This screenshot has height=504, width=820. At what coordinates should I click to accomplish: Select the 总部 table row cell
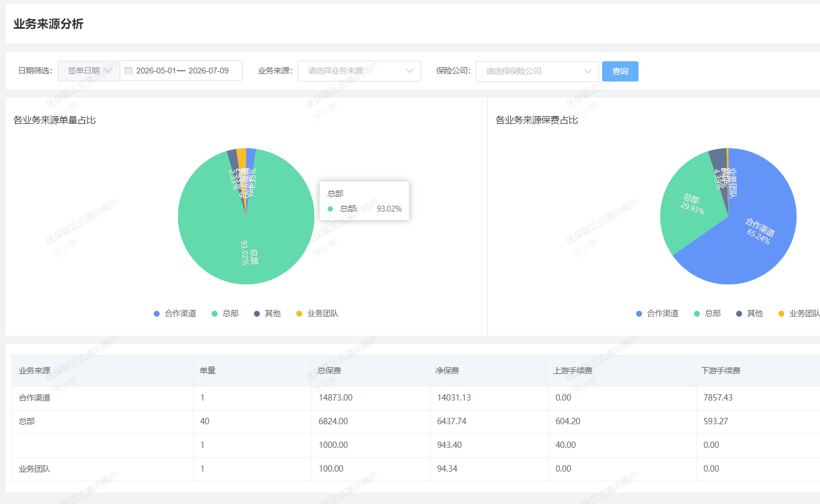click(102, 421)
